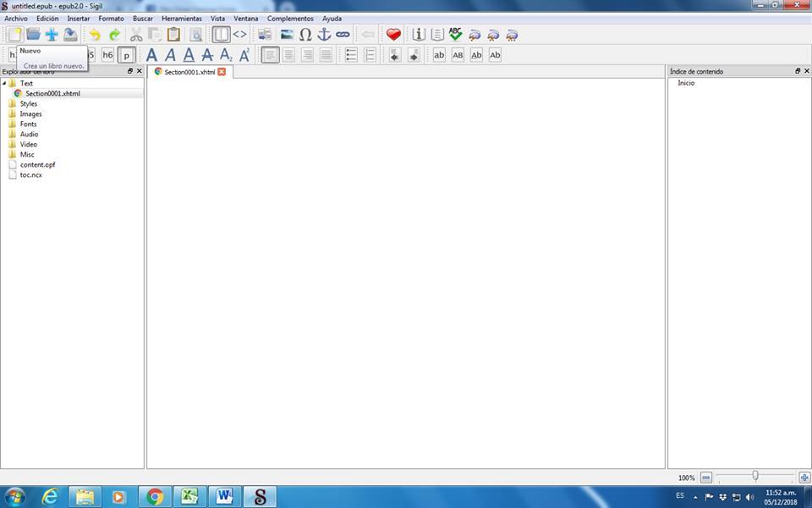Toggle the paragraph 'p' style button
The height and width of the screenshot is (508, 812).
[x=127, y=55]
